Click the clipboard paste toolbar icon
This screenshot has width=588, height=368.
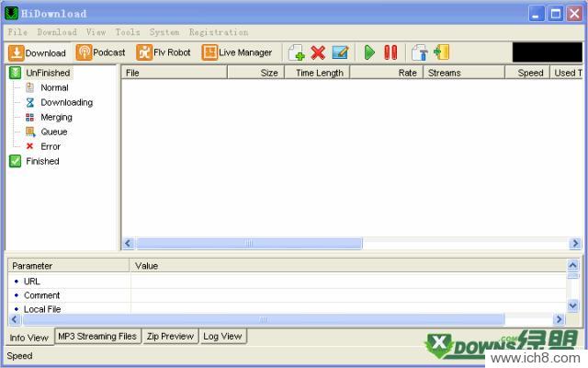point(420,52)
